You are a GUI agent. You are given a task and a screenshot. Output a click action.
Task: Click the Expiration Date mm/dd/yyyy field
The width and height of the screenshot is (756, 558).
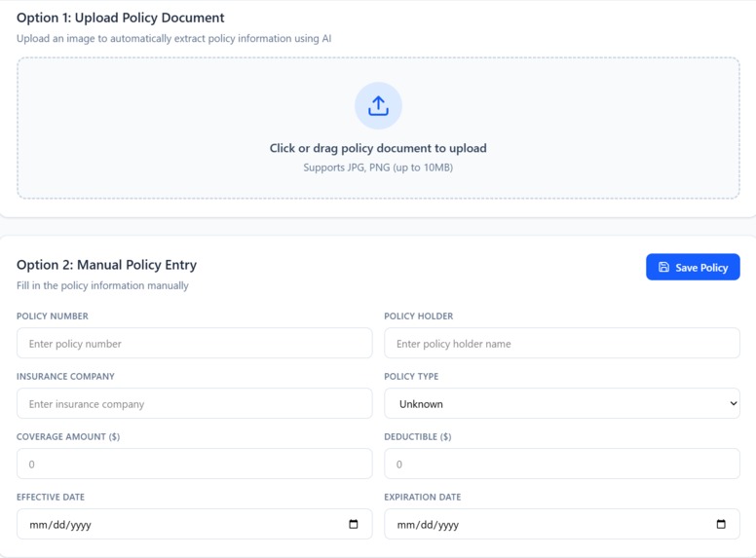[562, 524]
